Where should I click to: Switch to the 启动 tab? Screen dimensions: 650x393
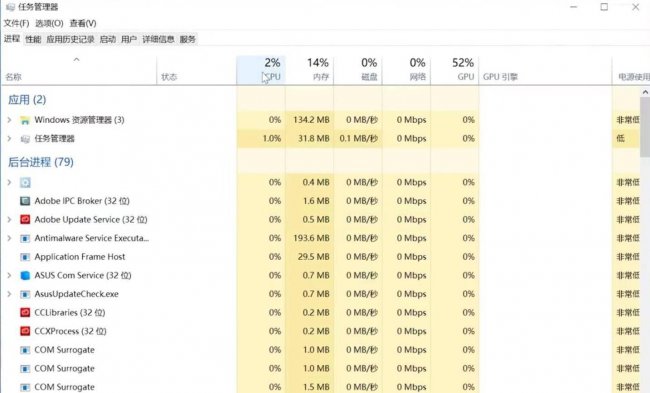click(x=108, y=39)
